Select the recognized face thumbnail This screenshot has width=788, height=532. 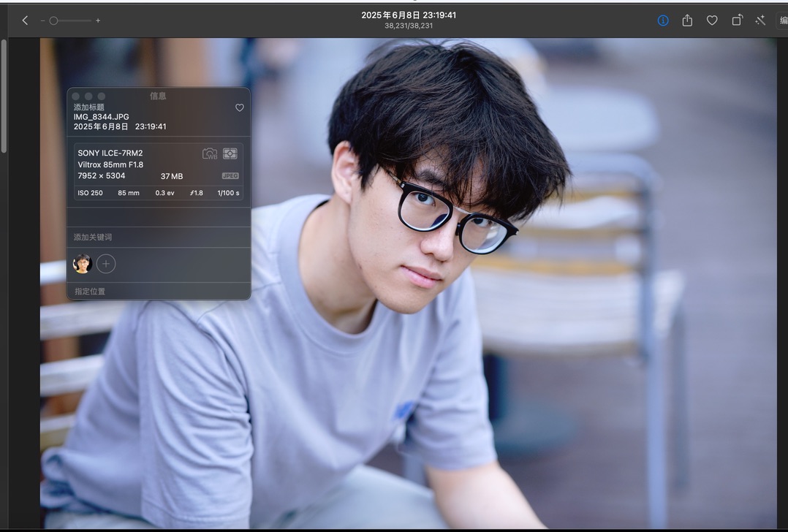point(83,264)
